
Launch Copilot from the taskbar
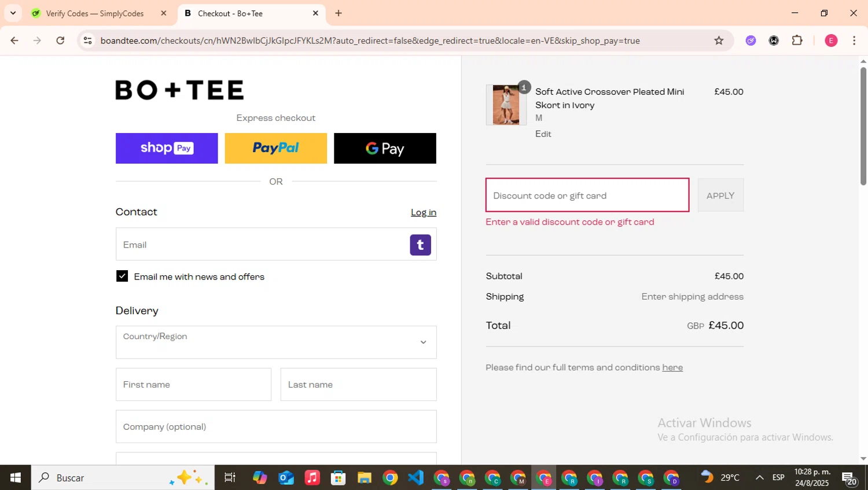(260, 477)
